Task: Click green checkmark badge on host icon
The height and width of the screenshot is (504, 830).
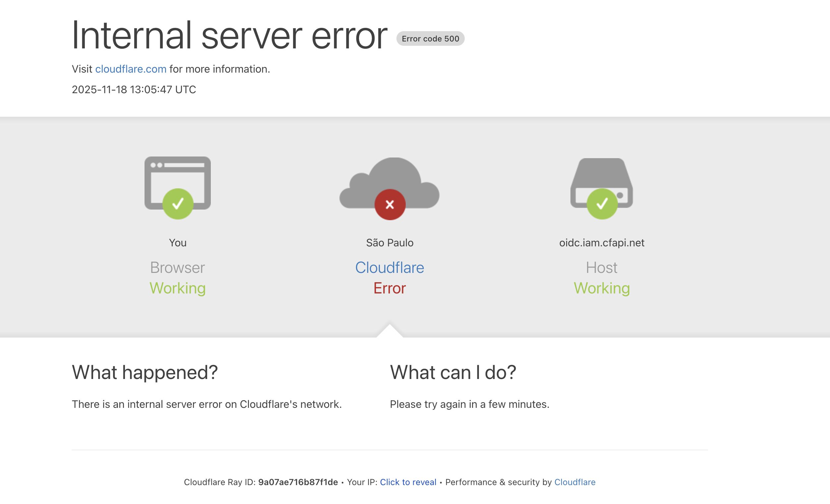Action: [x=602, y=204]
